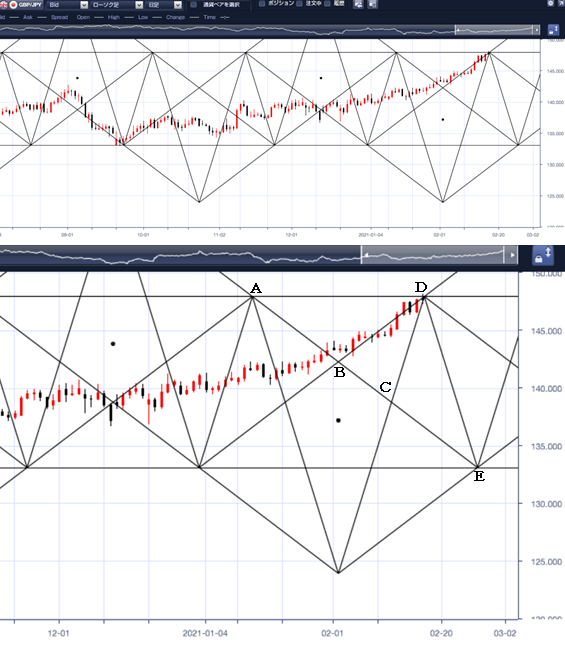Image resolution: width=565 pixels, height=645 pixels.
Task: Open the ローソク足 chart type dropdown
Action: [139, 5]
